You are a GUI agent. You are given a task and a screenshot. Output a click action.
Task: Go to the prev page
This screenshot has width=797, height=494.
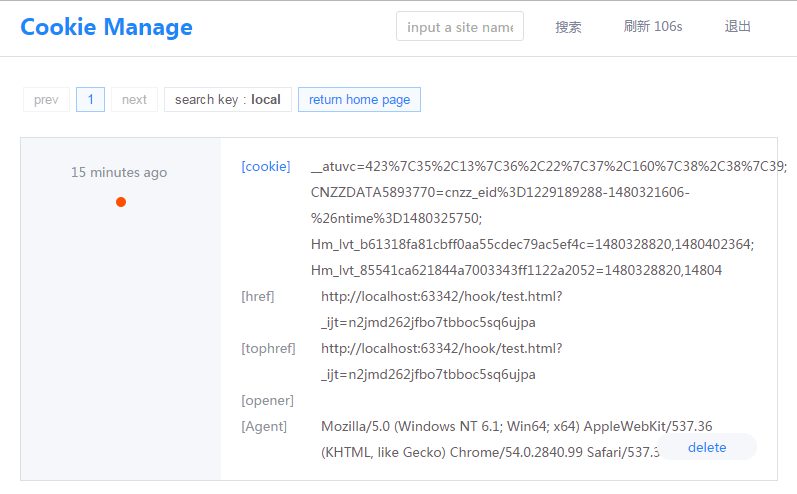(x=46, y=100)
